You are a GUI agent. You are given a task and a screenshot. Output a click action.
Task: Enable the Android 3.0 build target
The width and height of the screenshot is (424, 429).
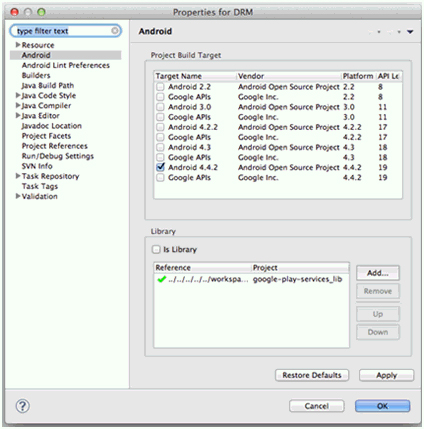[x=160, y=107]
